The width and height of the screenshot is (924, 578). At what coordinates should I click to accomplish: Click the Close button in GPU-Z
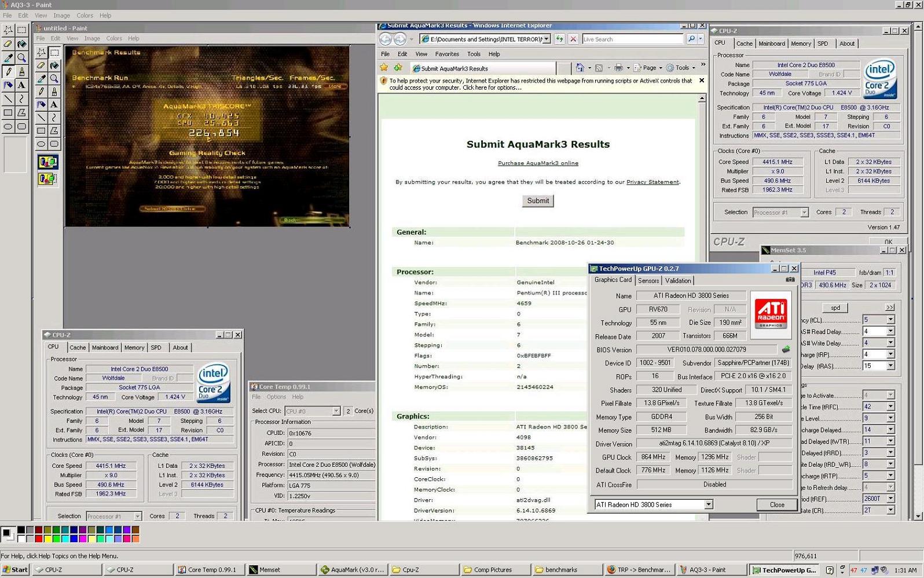click(x=777, y=504)
